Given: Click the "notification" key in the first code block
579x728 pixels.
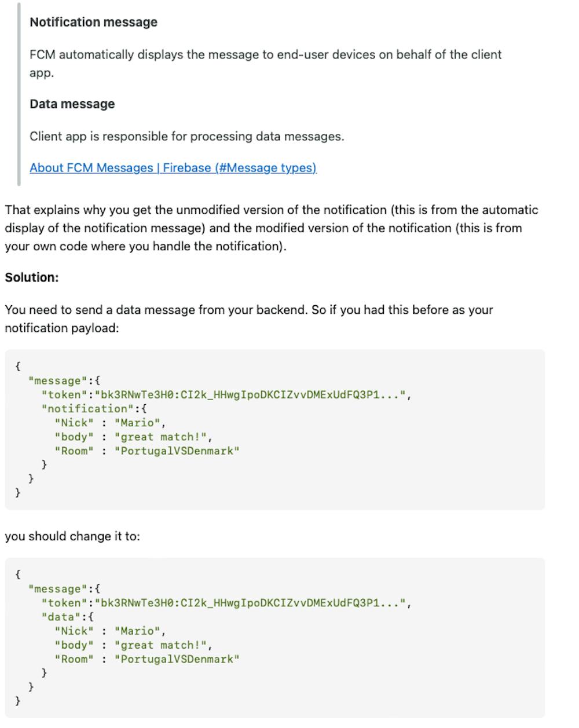Looking at the screenshot, I should (87, 409).
